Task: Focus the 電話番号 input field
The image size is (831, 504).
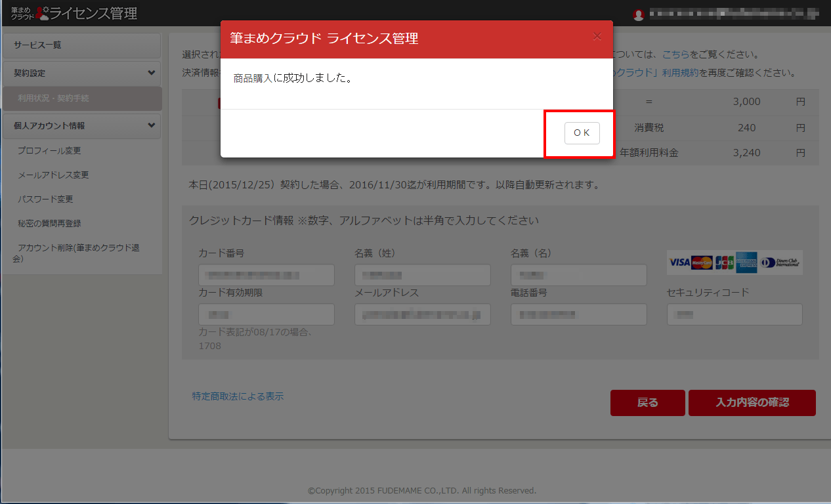Action: point(579,314)
